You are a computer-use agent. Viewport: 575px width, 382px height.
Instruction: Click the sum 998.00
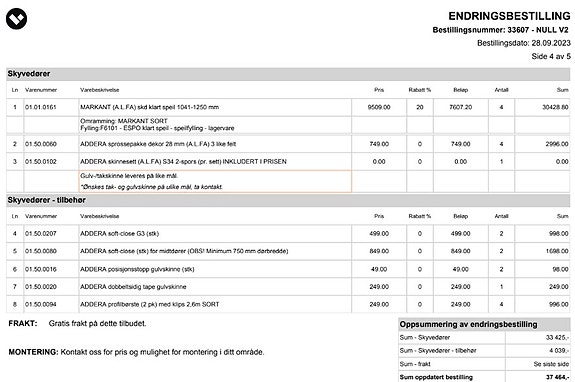tap(558, 234)
